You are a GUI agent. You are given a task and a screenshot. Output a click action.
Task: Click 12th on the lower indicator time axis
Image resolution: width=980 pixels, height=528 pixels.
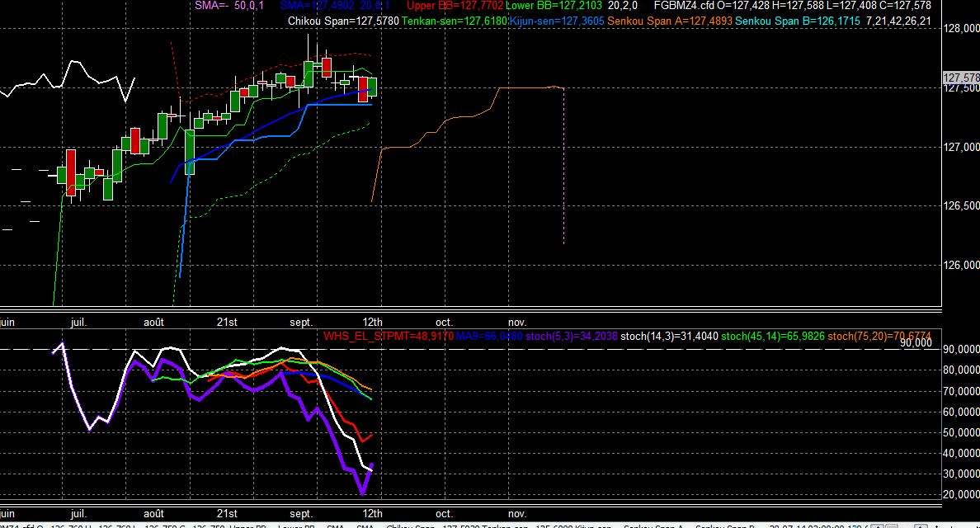pos(373,514)
